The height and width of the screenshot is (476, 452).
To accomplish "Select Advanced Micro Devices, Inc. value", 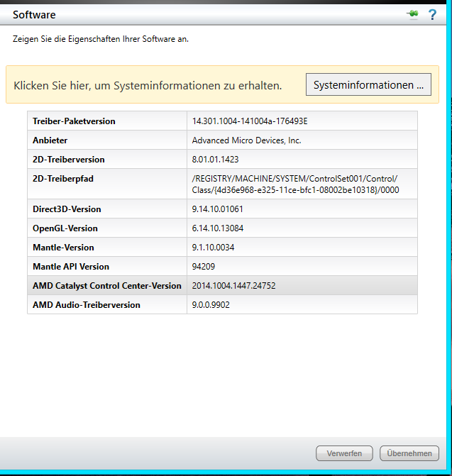I will [246, 140].
